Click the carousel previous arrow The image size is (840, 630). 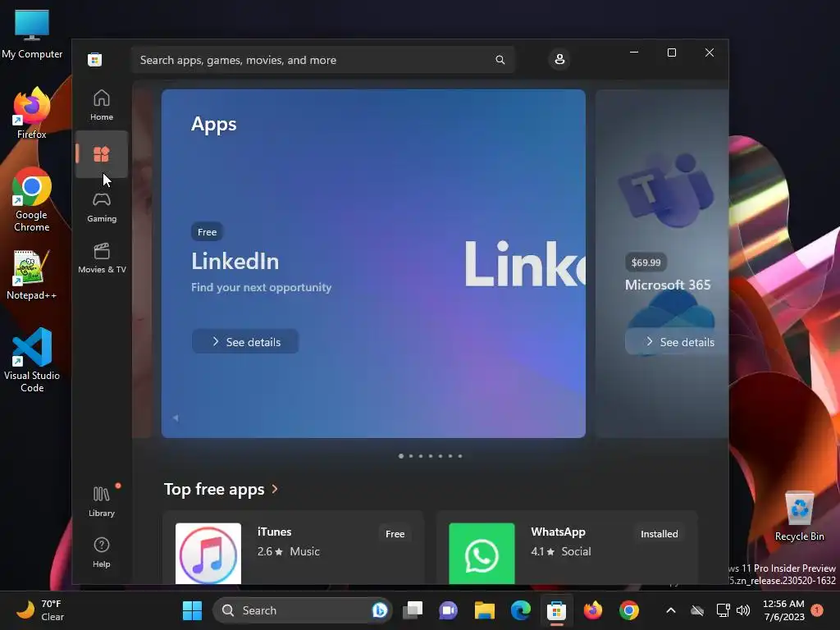tap(176, 418)
